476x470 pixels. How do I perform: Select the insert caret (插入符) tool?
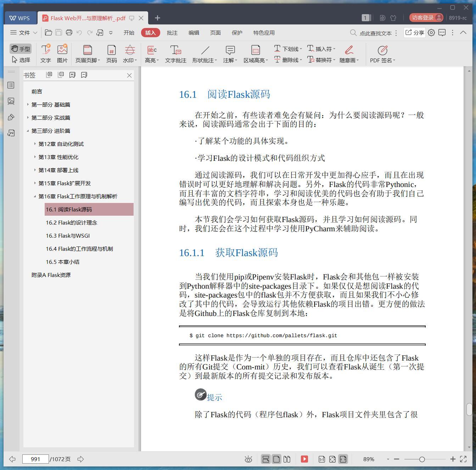321,49
